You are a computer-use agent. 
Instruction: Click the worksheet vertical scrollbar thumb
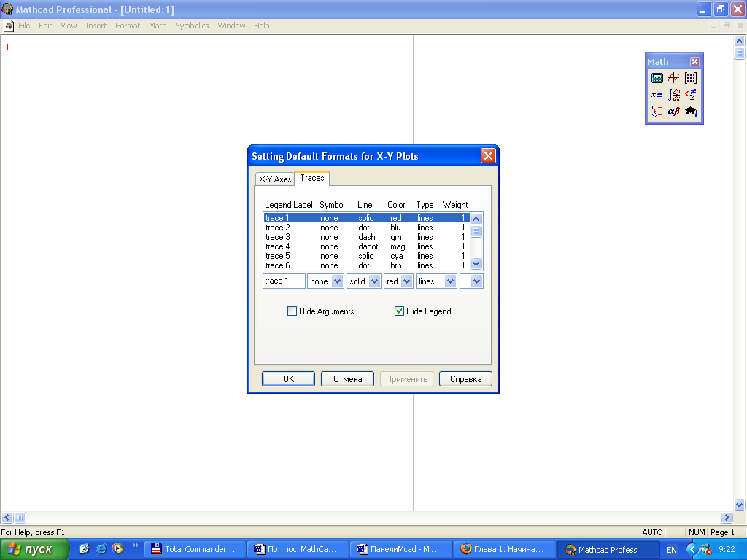click(740, 53)
